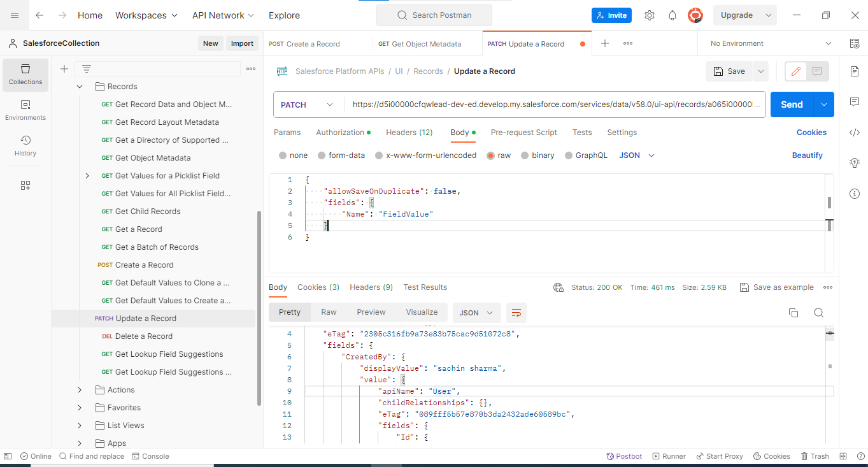Open the Environments sidebar panel
The image size is (868, 467).
(25, 110)
